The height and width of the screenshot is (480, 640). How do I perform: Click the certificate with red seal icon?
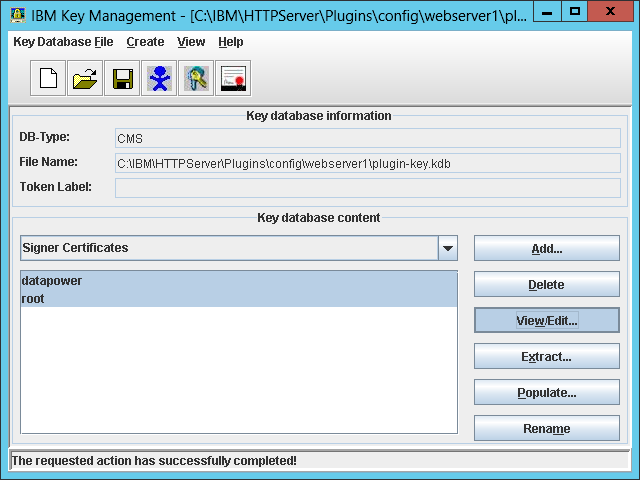(x=233, y=78)
